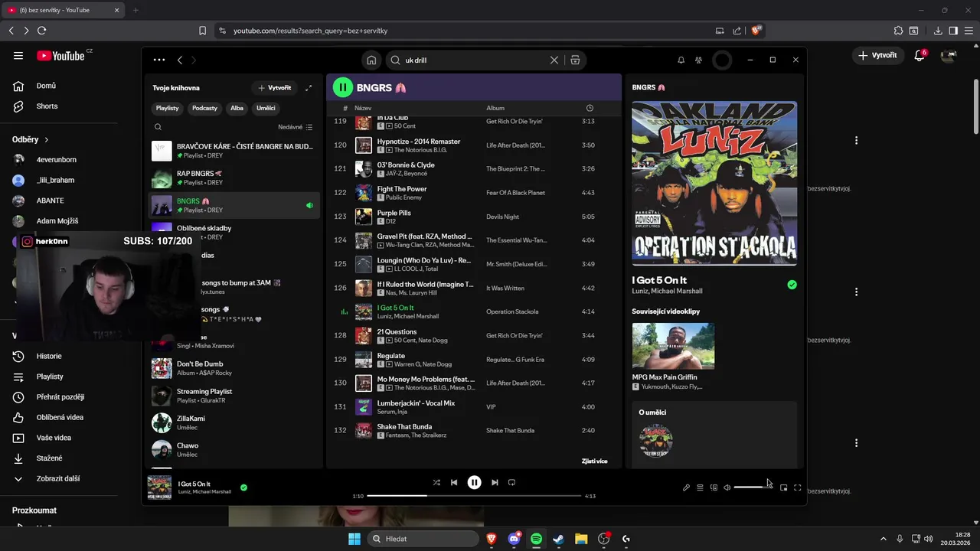Expand Your Library to full view

[309, 88]
